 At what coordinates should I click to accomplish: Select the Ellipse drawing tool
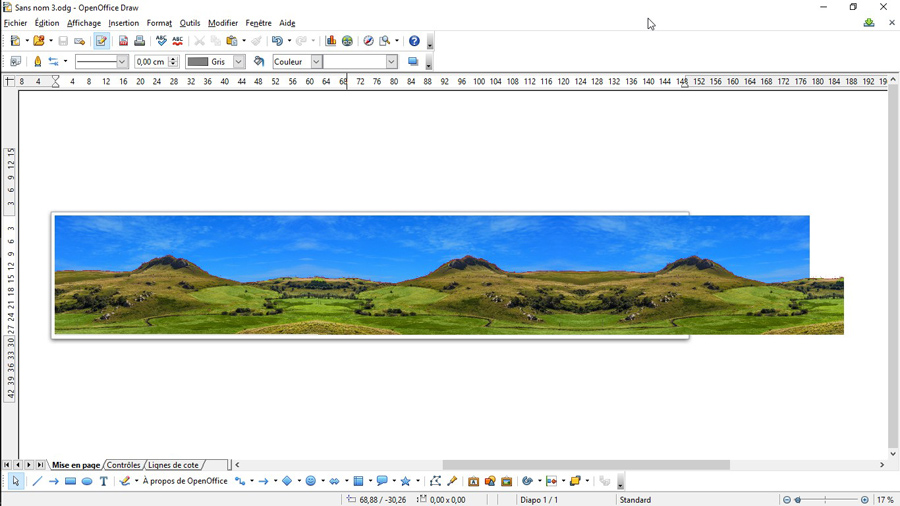[x=87, y=481]
